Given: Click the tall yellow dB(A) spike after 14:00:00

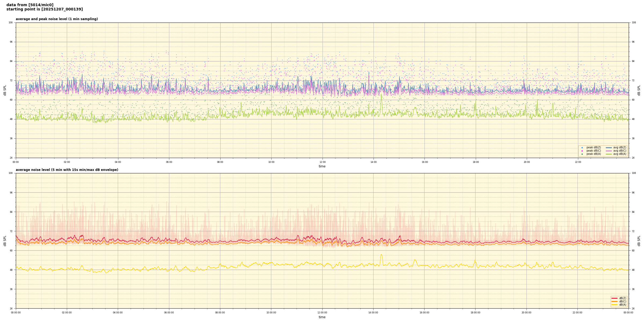Looking at the screenshot, I should tap(381, 255).
